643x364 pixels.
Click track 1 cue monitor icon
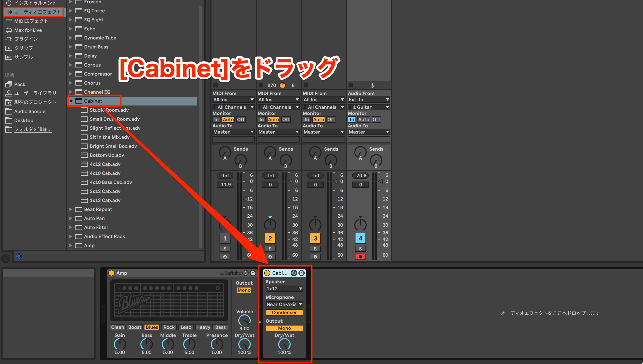point(225,257)
